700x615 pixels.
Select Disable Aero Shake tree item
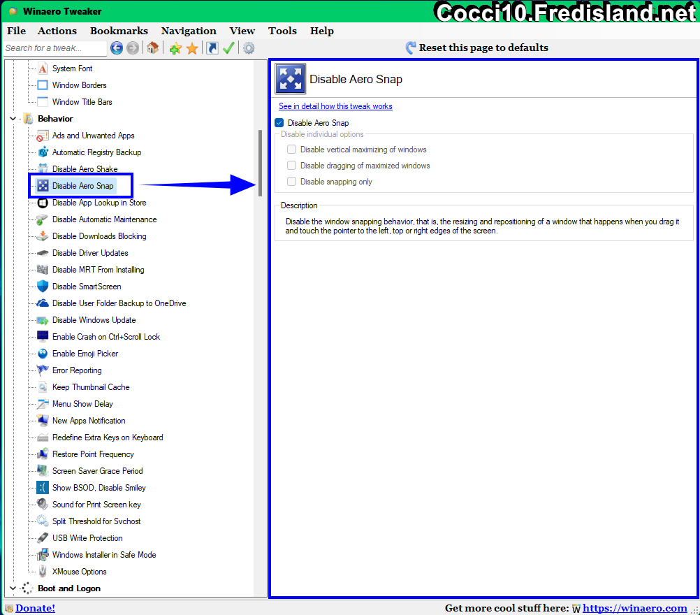[85, 169]
